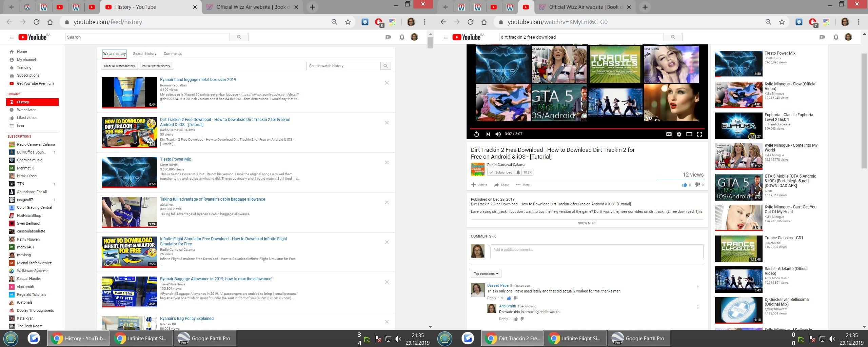Open options menu for Ana Smith reply
This screenshot has height=347, width=868.
coord(698,307)
